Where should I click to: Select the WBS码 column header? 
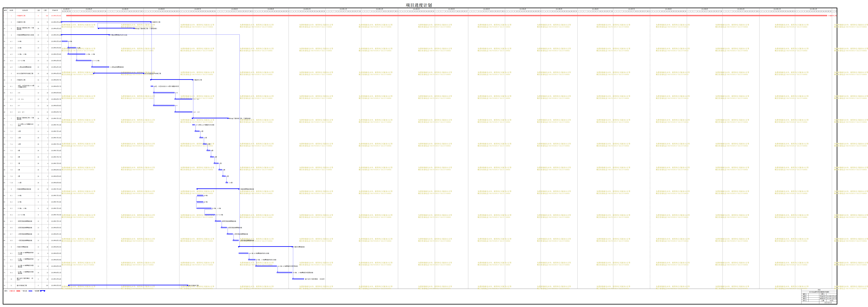coord(11,10)
